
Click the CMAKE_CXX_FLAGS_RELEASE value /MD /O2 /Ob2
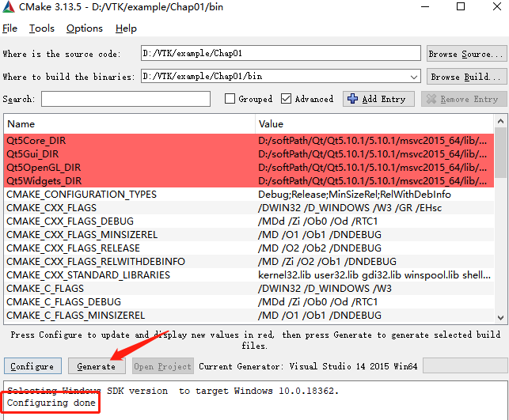pos(320,248)
